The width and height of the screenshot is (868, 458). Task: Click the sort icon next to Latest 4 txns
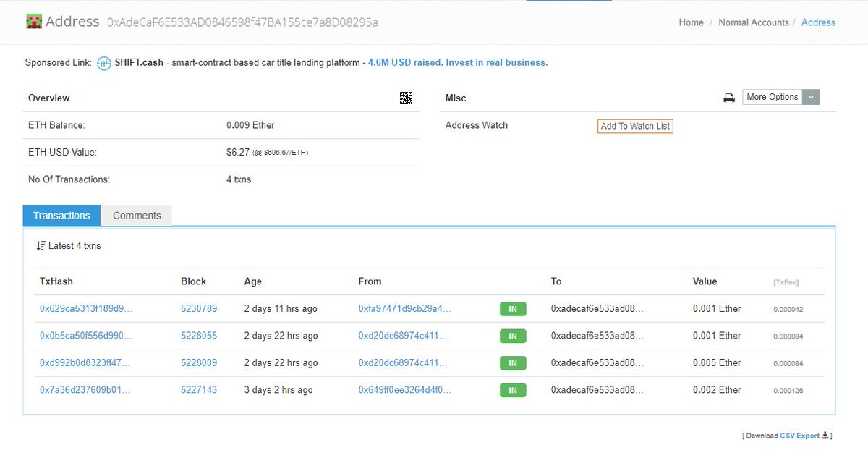pyautogui.click(x=41, y=246)
